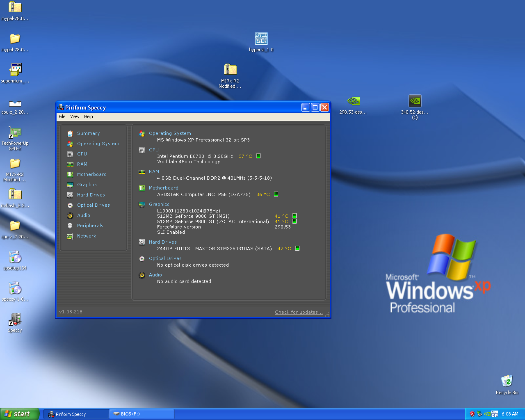
Task: Click 'MS Windows XP Professional 32-bit SP3' text
Action: click(x=203, y=140)
